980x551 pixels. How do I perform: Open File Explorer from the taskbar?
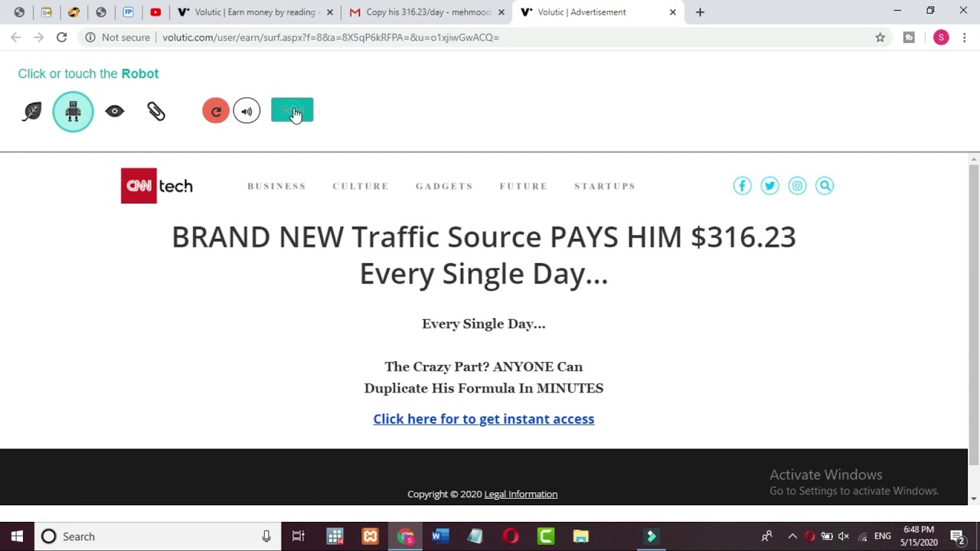pos(581,536)
